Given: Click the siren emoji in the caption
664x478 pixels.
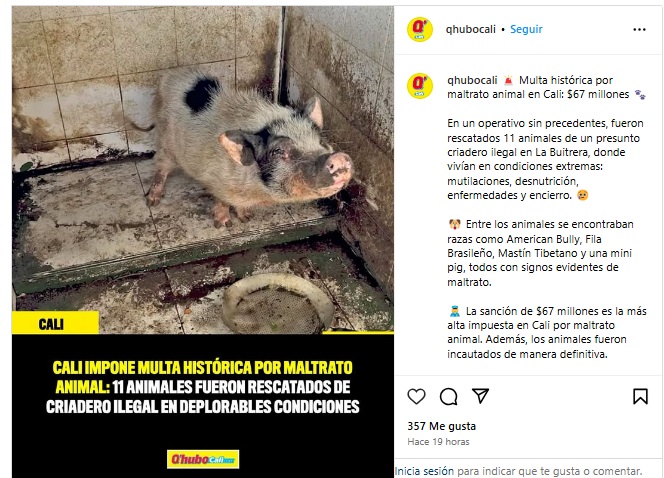Looking at the screenshot, I should (508, 80).
